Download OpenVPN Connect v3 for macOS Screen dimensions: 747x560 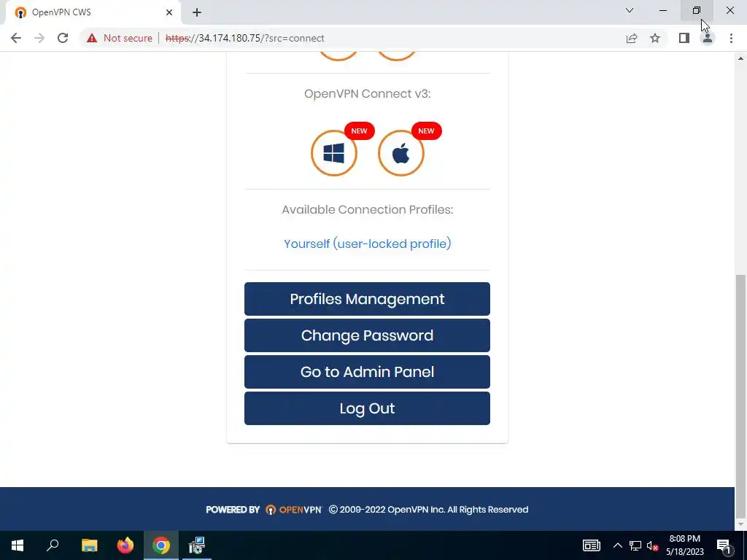(x=401, y=153)
